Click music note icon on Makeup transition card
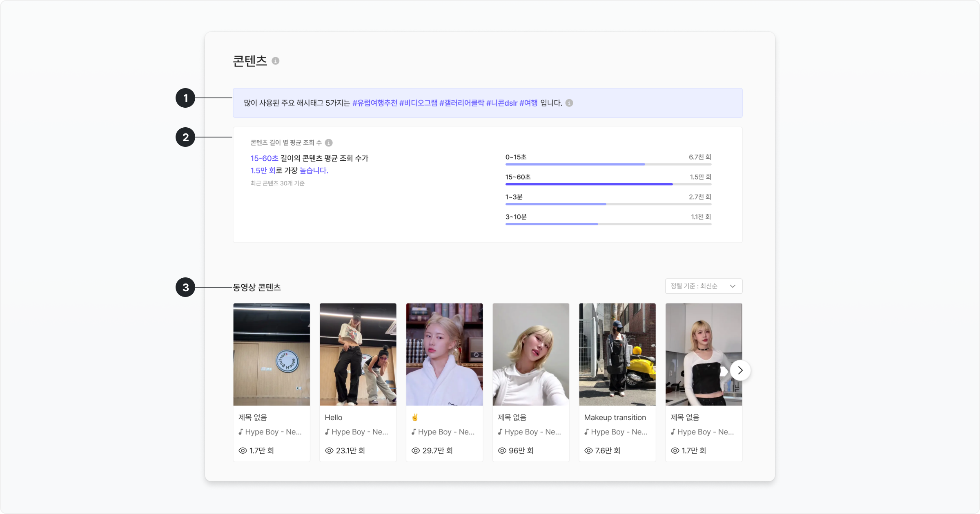 click(586, 432)
